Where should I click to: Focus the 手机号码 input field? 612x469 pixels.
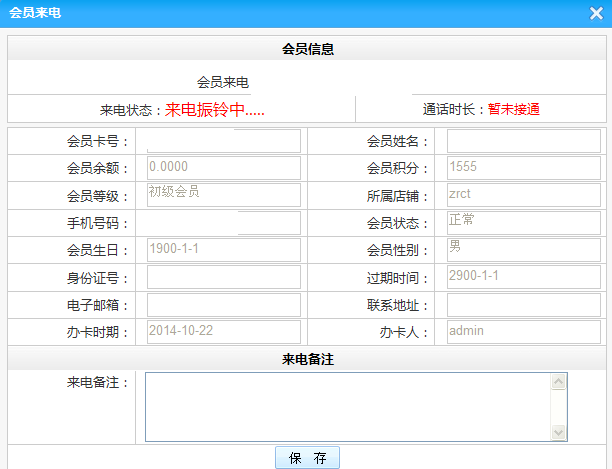pyautogui.click(x=223, y=223)
